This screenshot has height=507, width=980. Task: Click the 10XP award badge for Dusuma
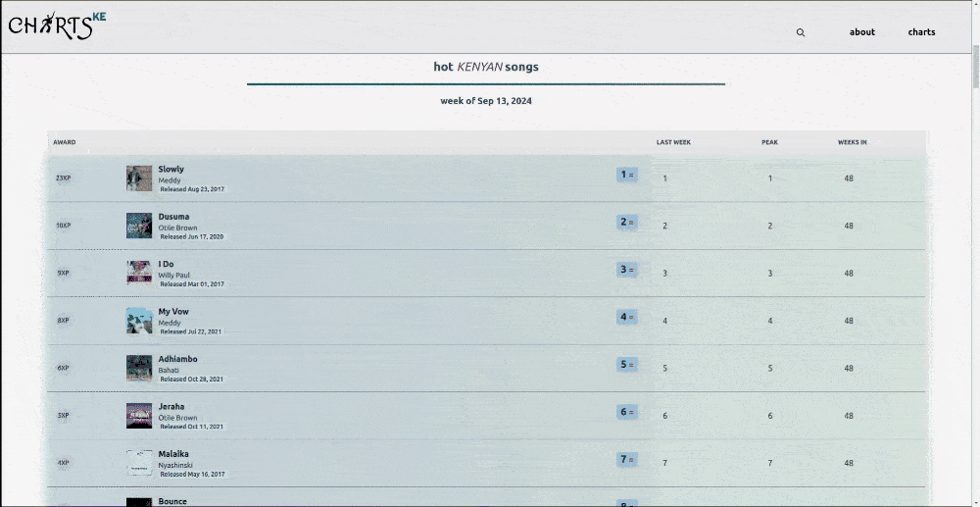64,226
